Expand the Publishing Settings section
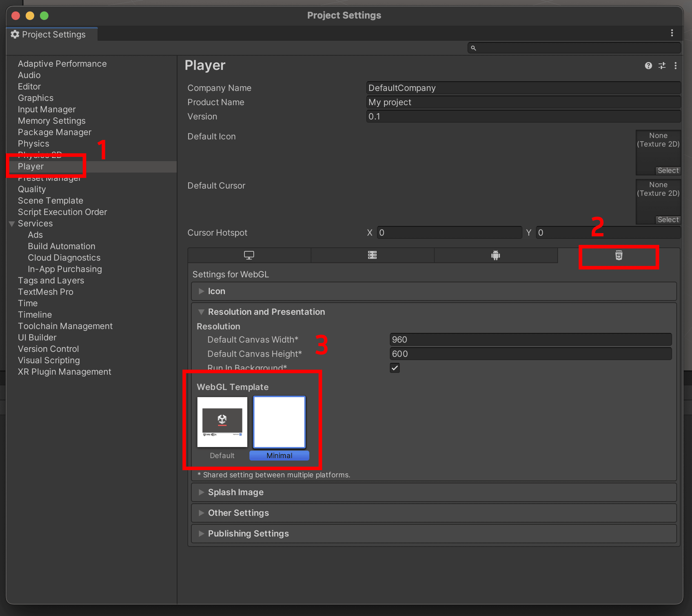Image resolution: width=692 pixels, height=616 pixels. pos(434,534)
